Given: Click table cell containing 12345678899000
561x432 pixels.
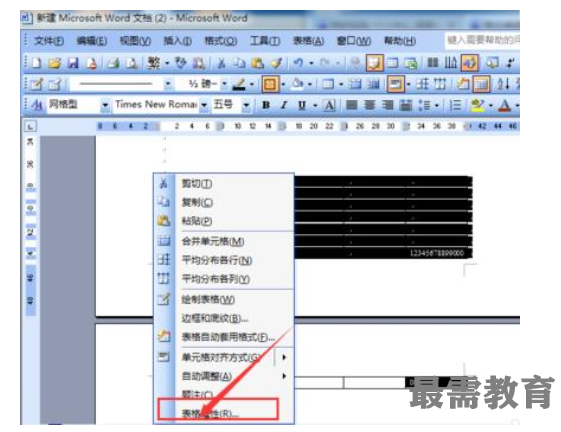Looking at the screenshot, I should pos(436,253).
